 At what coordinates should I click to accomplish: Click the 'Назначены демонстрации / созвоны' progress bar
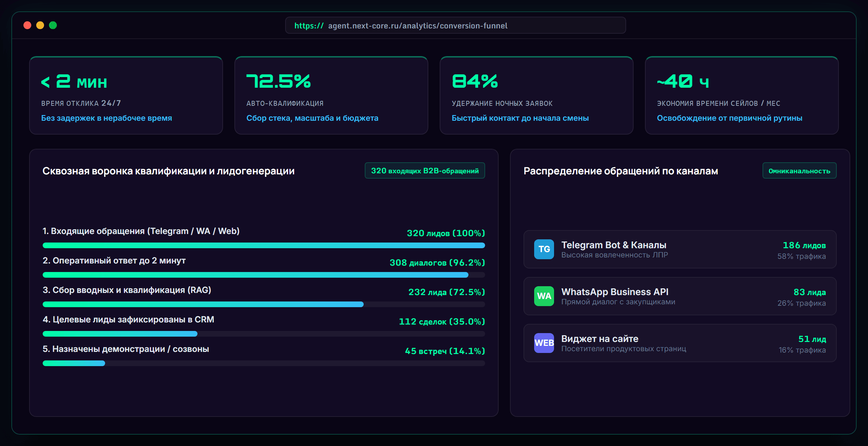264,363
